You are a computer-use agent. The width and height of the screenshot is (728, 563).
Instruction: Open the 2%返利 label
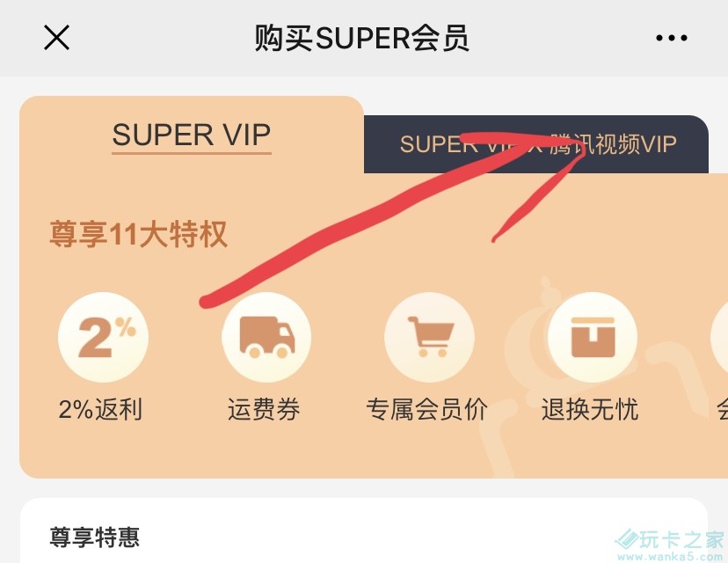coord(100,409)
